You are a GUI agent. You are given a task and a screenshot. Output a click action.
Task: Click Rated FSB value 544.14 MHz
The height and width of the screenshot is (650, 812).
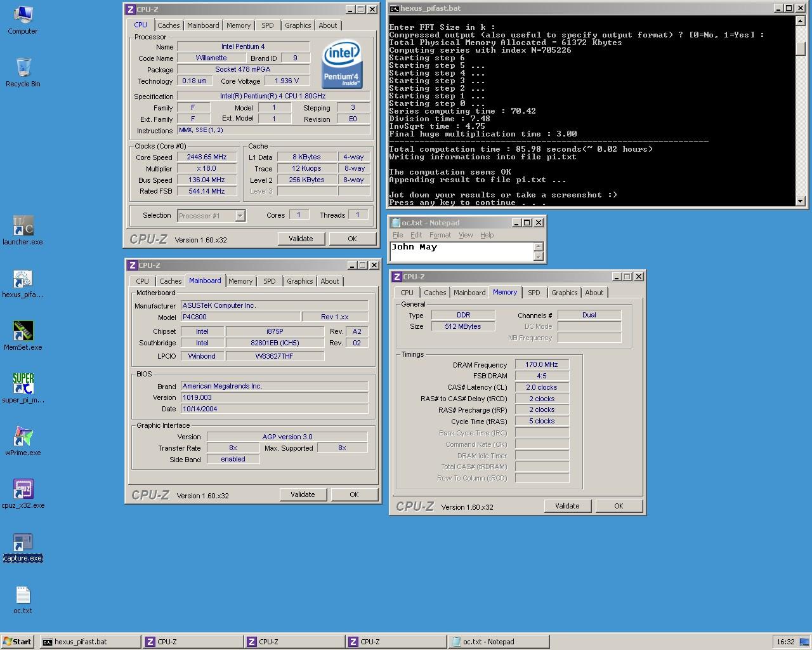coord(207,191)
